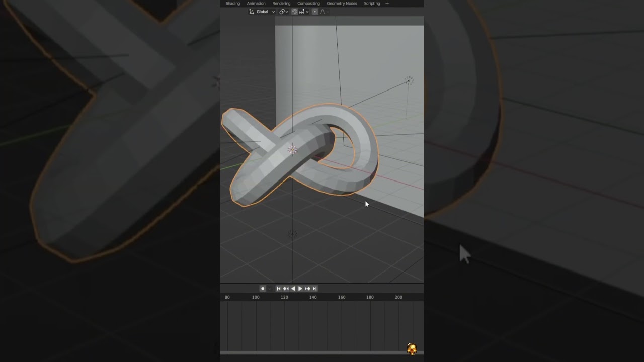Toggle the auto keying record button

pos(263,289)
